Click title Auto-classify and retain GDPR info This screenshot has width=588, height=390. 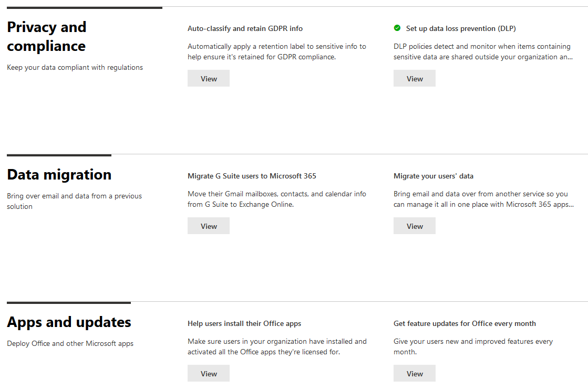point(245,28)
